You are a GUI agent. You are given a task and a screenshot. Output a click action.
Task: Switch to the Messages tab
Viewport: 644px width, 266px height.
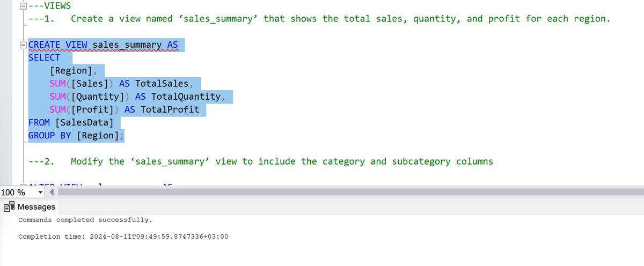click(x=30, y=206)
